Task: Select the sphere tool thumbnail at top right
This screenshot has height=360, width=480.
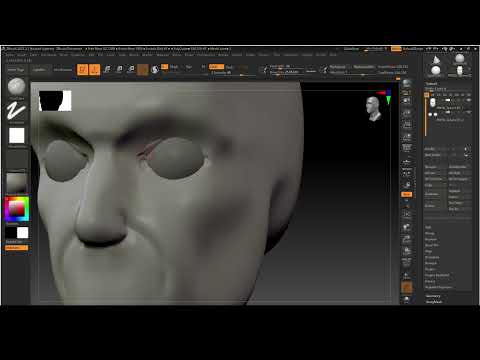Action: pos(460,59)
